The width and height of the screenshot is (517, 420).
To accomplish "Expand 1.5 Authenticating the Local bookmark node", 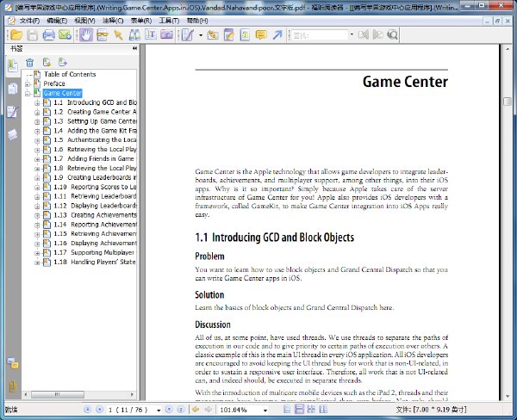I will point(37,140).
